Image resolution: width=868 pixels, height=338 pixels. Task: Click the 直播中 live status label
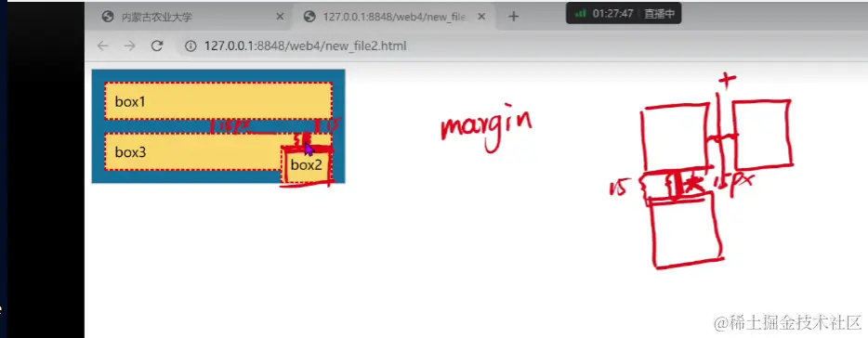(659, 14)
